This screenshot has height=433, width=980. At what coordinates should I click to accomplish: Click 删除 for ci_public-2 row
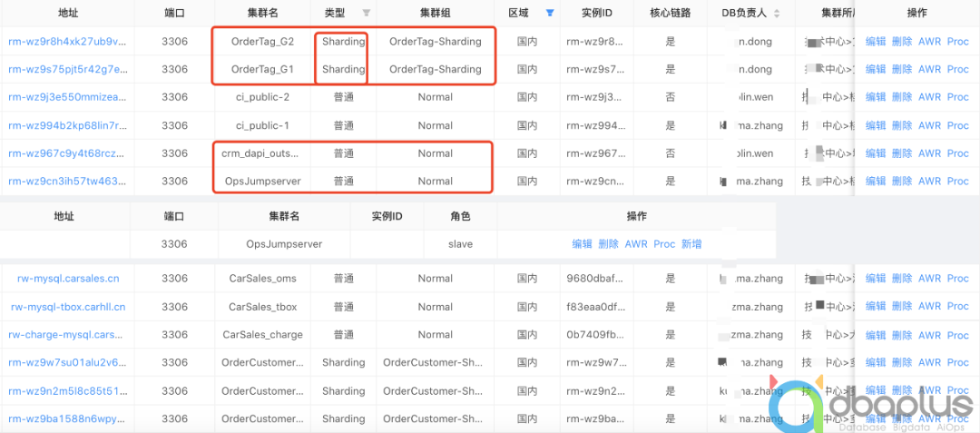(x=902, y=97)
